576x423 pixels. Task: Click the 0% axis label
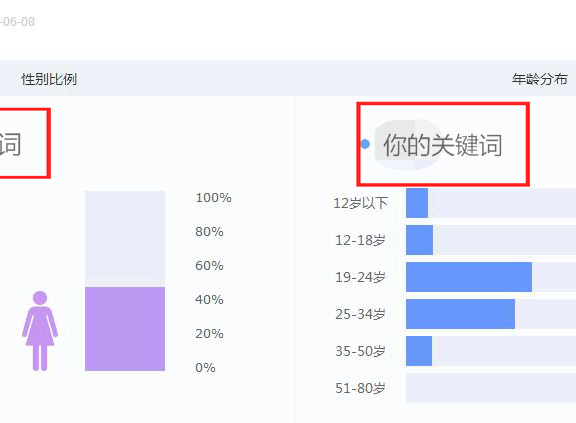point(205,368)
